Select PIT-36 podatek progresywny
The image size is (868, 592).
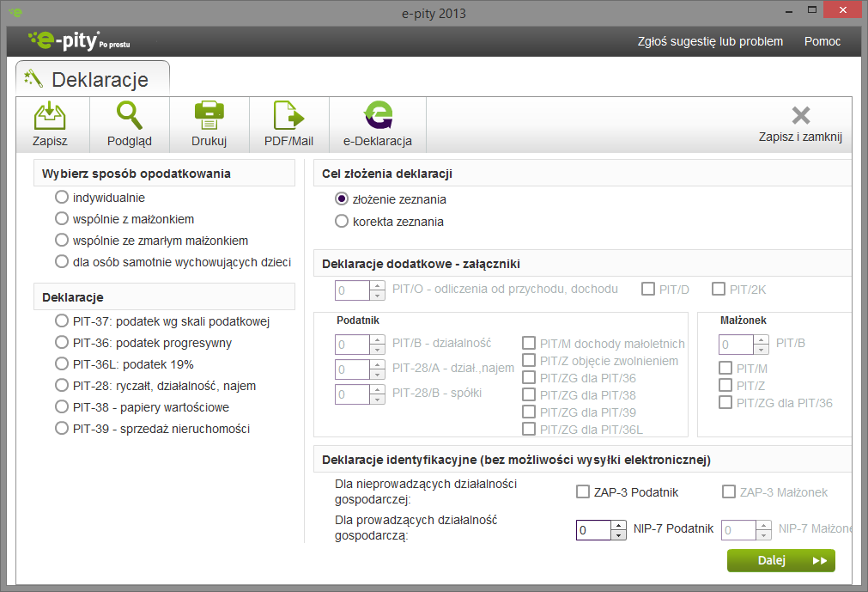pos(62,342)
